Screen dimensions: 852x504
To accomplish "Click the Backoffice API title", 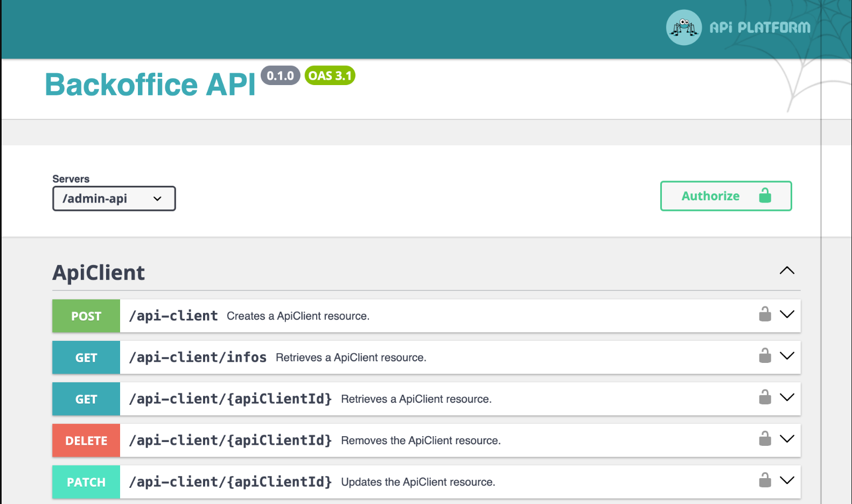I will 150,85.
